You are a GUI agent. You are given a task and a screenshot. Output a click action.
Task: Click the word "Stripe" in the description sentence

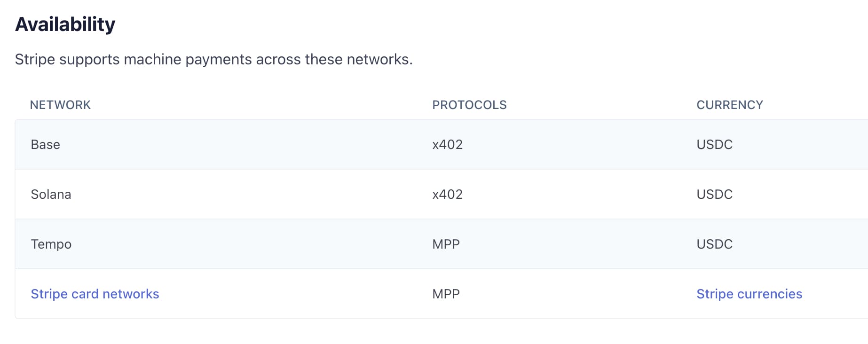(35, 60)
